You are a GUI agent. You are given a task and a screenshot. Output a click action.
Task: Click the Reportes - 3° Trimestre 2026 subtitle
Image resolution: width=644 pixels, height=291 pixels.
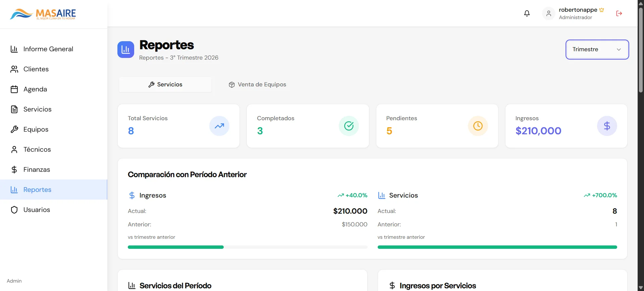179,58
